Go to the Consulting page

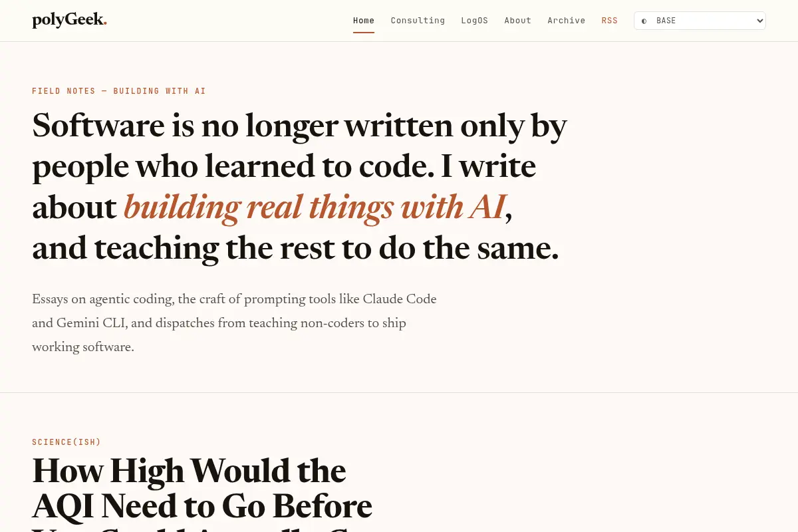pyautogui.click(x=418, y=21)
